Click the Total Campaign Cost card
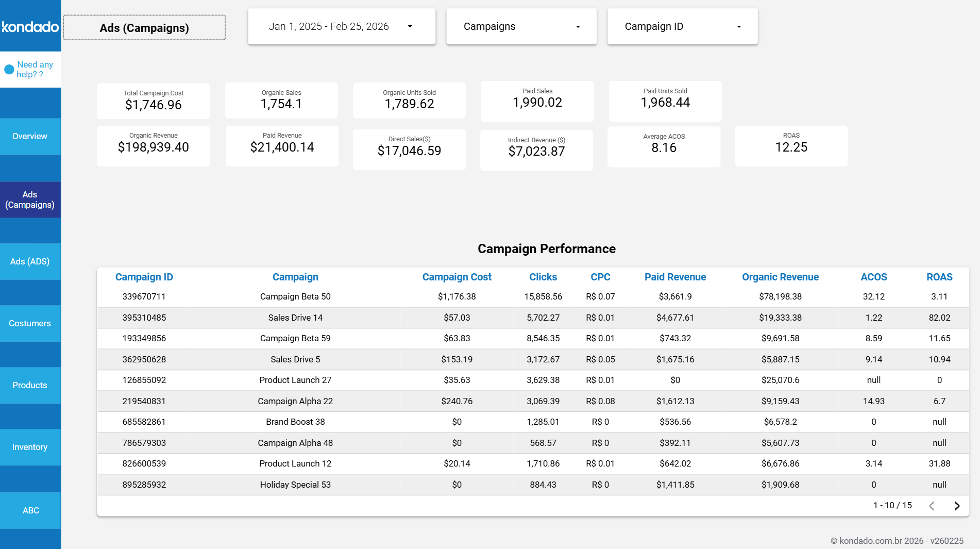Screen dimensions: 980x549 pyautogui.click(x=153, y=101)
